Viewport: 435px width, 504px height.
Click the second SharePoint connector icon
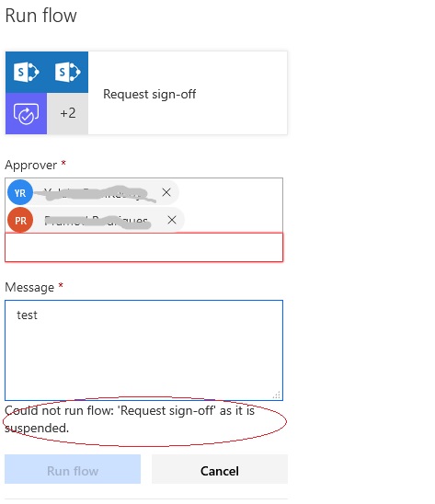(67, 72)
